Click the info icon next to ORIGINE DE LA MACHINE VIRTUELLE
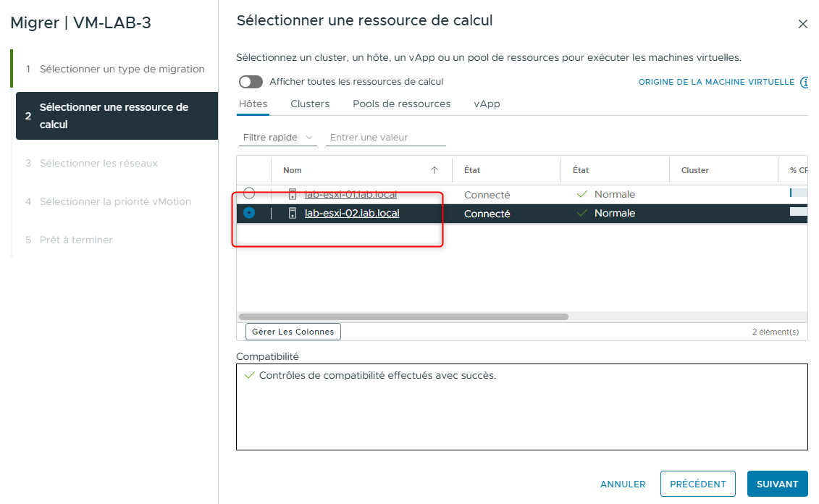 (805, 82)
